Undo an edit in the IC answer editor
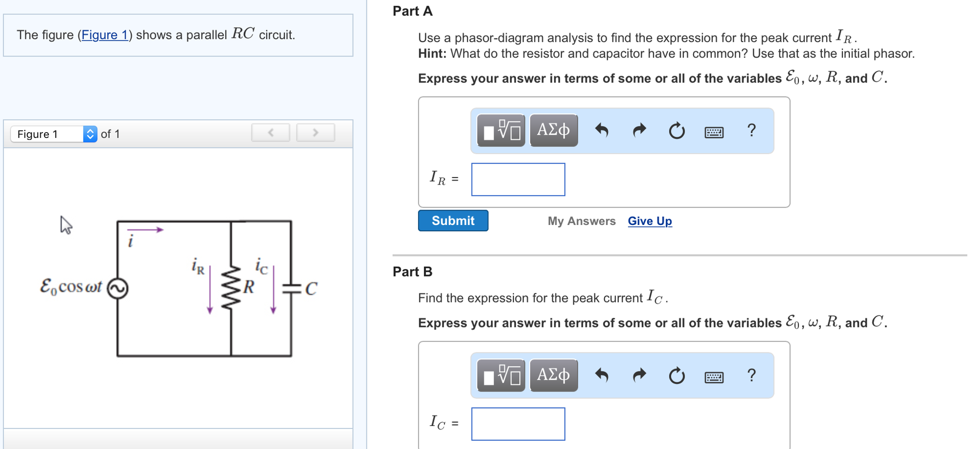The width and height of the screenshot is (980, 449). [x=603, y=376]
